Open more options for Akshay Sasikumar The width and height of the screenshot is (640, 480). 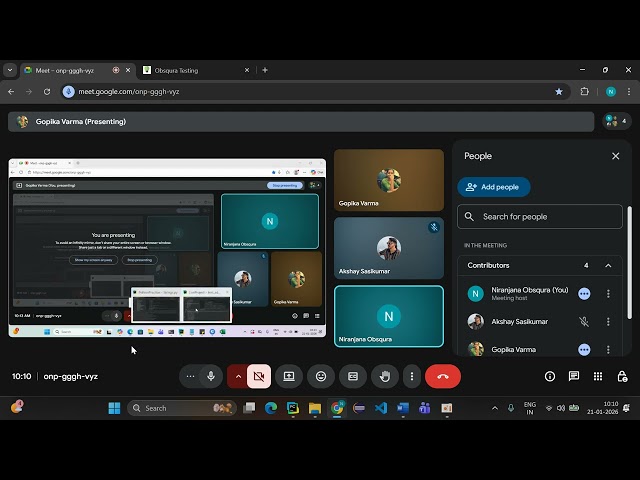click(607, 322)
